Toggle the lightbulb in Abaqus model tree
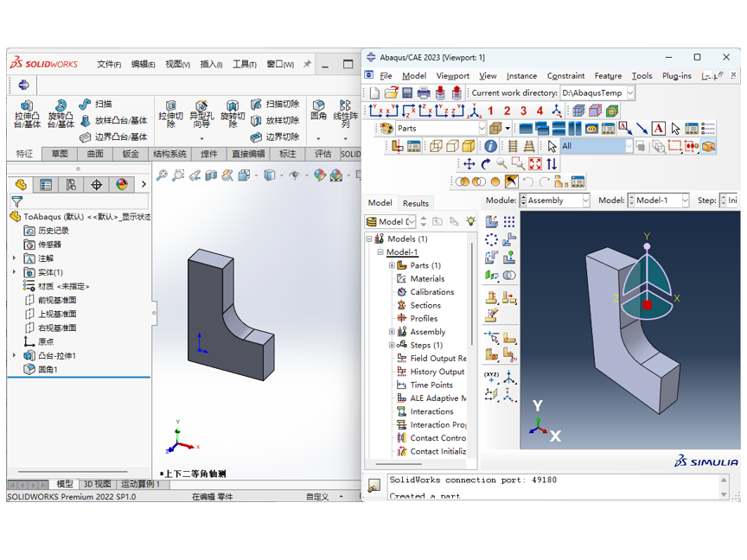Image resolution: width=747 pixels, height=560 pixels. coord(470,221)
